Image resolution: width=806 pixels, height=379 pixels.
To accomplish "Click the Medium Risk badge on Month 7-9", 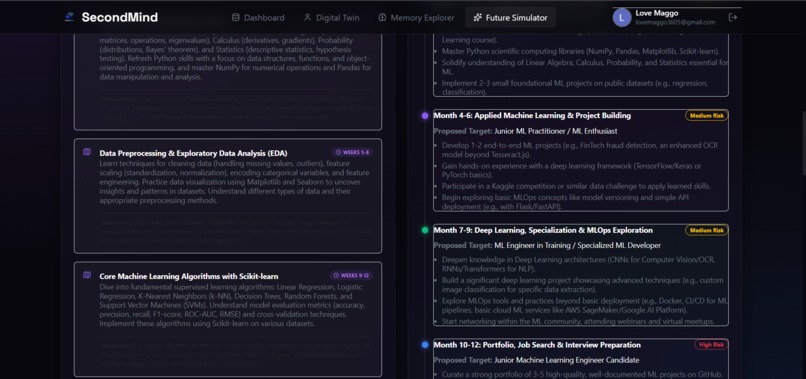I will click(706, 230).
